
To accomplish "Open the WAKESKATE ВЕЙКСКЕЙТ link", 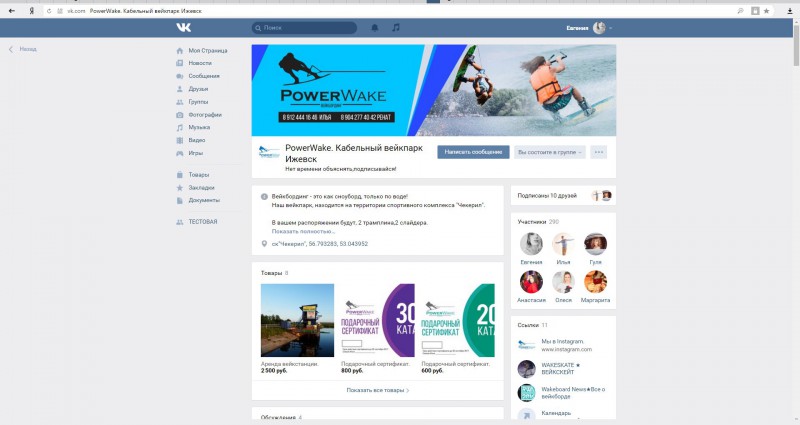I will (560, 369).
